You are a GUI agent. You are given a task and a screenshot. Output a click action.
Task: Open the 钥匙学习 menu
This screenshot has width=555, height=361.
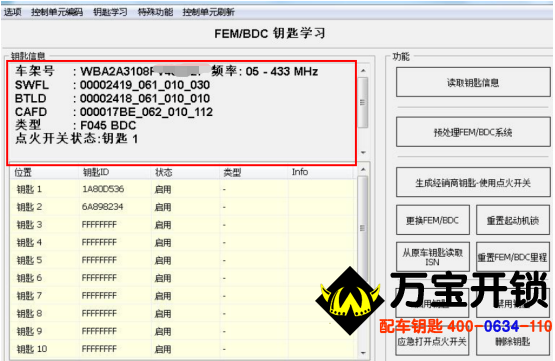click(110, 12)
